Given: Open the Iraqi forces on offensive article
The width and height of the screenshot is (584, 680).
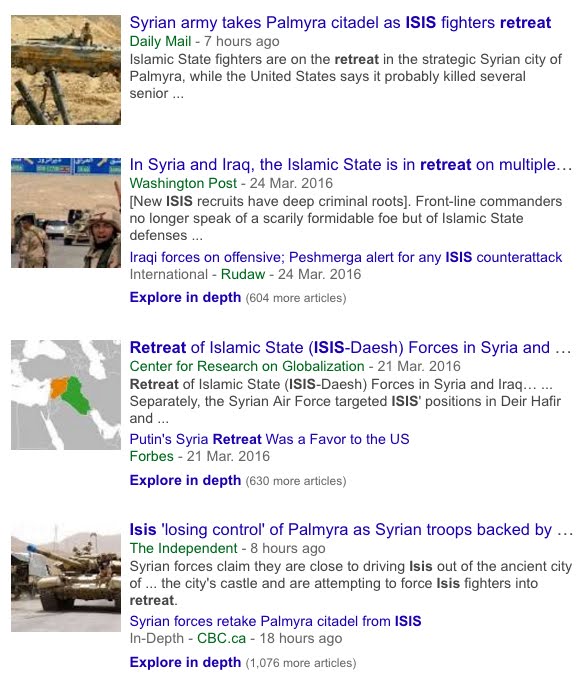Looking at the screenshot, I should pyautogui.click(x=346, y=257).
